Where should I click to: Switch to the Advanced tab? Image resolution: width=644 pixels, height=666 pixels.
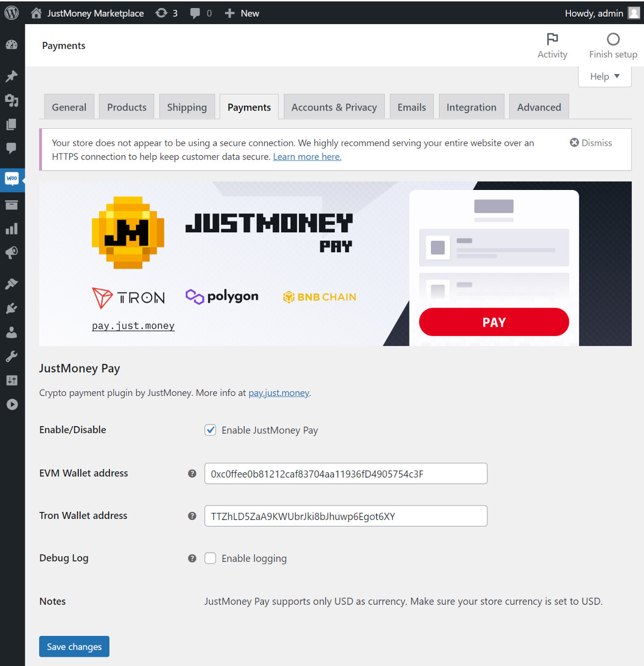point(539,107)
